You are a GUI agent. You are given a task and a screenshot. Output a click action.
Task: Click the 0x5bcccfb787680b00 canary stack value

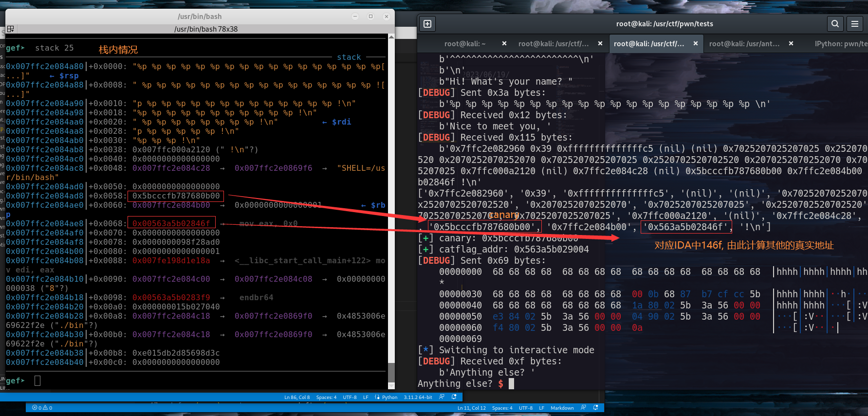[x=176, y=196]
